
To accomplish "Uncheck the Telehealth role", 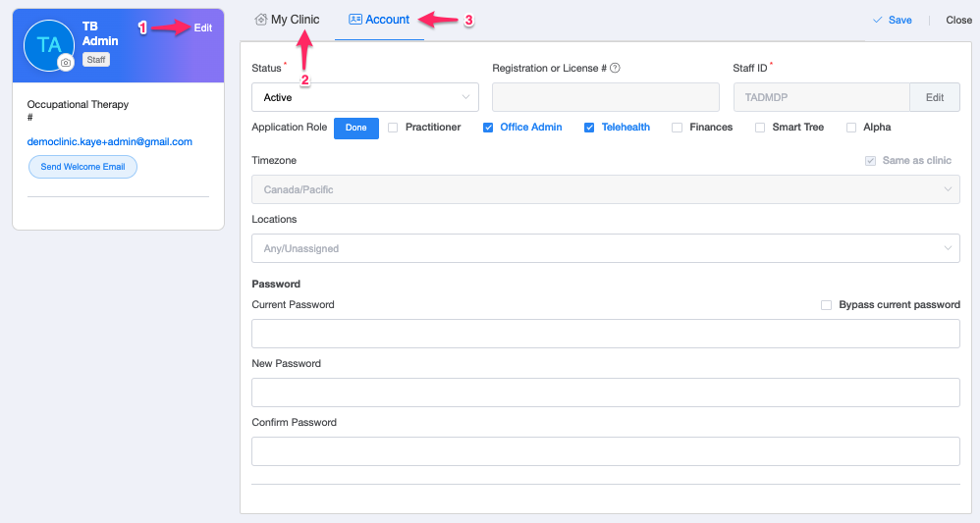I will point(589,128).
